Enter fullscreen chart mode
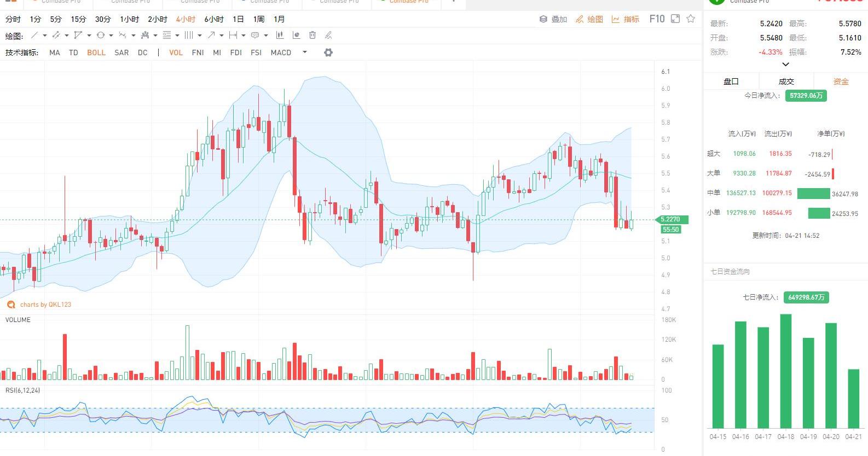Viewport: 868px width, 456px height. click(x=675, y=19)
